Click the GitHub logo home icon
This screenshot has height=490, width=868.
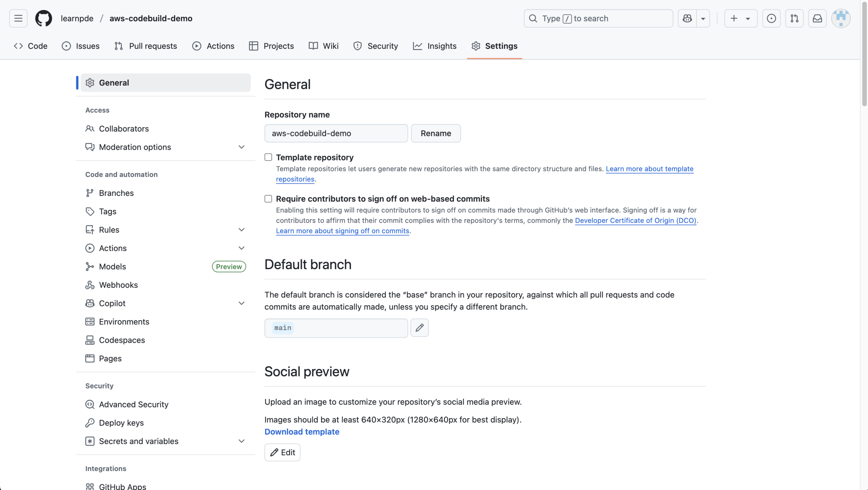[44, 18]
